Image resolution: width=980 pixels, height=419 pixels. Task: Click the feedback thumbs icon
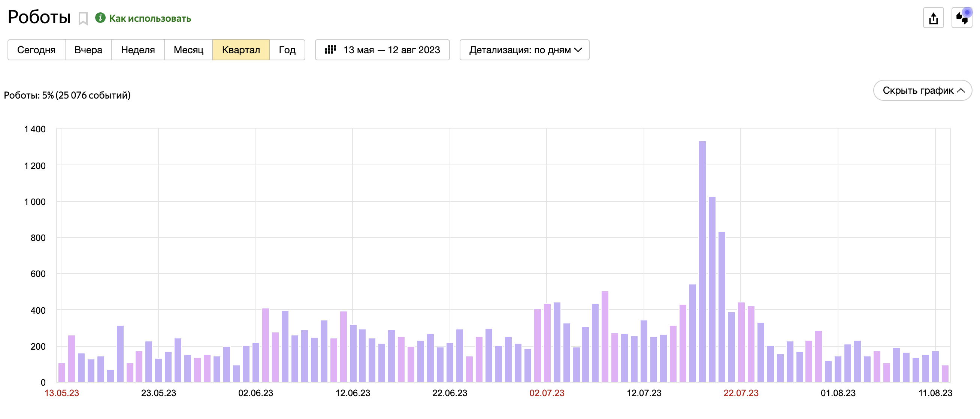[961, 18]
